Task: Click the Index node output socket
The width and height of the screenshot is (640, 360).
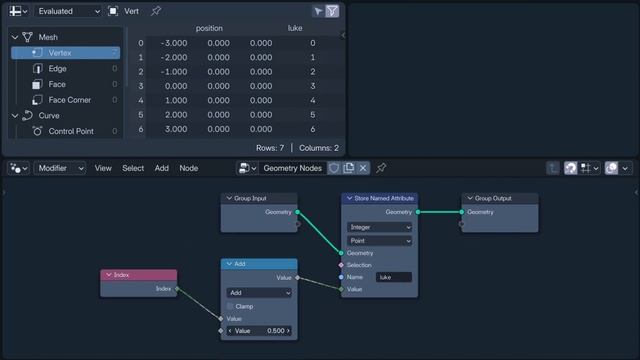Action: [177, 289]
